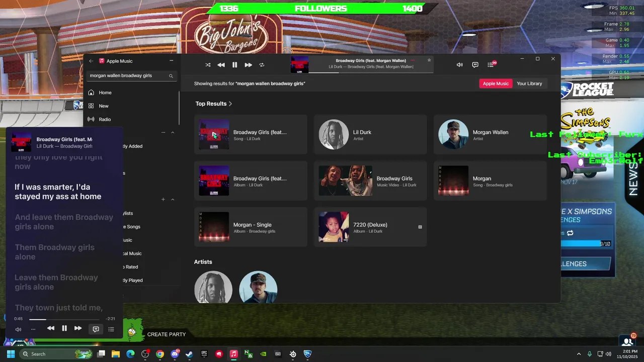Open the Broadway Girls music video result
Screen dimensions: 644x362
tap(370, 180)
